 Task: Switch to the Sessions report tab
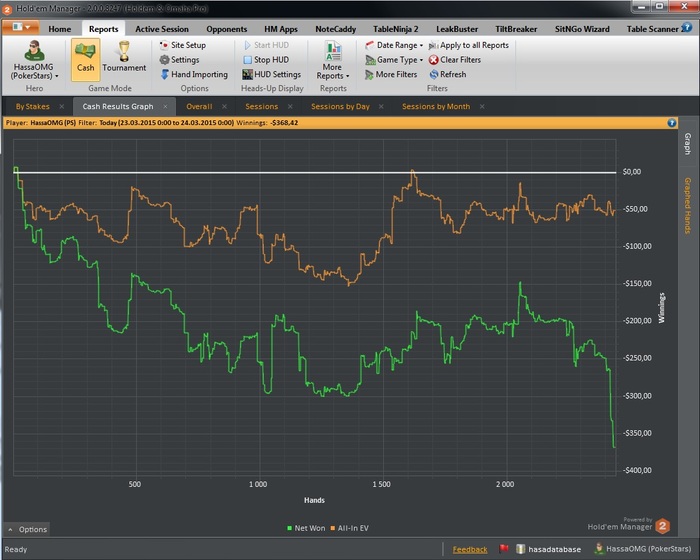[x=262, y=107]
